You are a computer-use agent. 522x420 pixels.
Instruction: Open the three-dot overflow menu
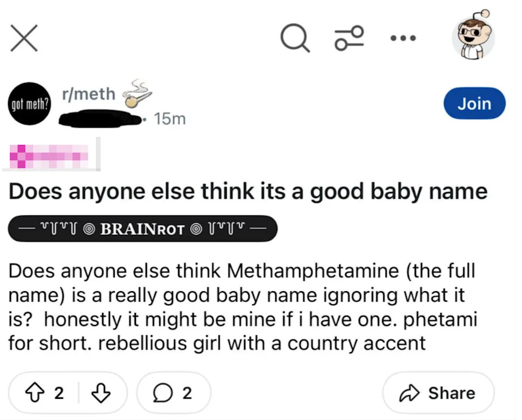[403, 38]
